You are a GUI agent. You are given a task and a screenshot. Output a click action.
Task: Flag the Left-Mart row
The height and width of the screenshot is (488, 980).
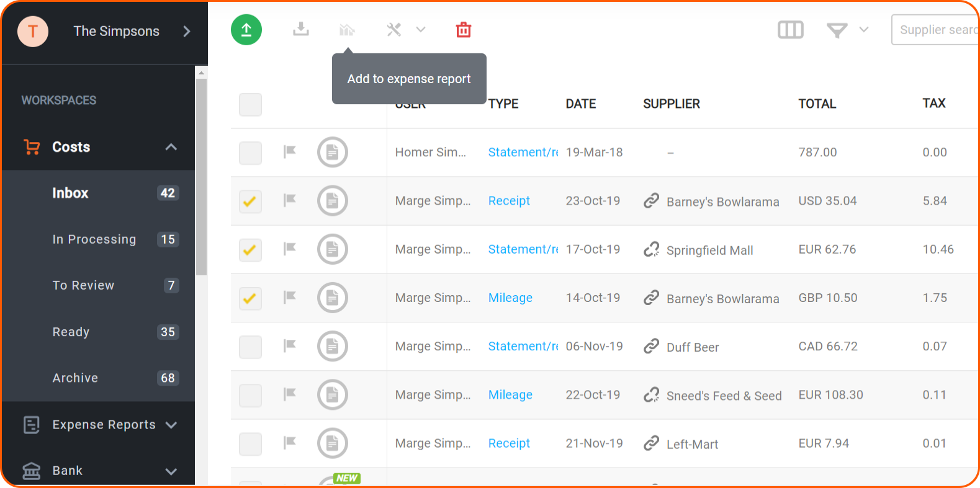290,443
